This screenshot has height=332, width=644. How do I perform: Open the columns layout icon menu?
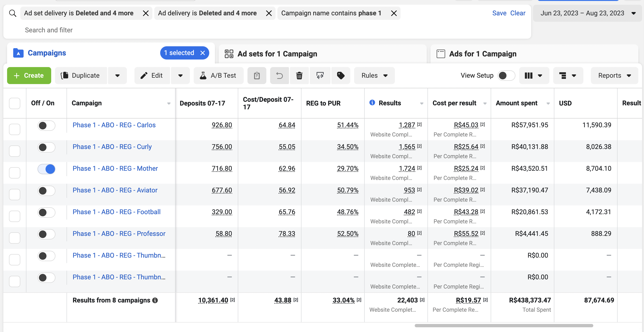tap(534, 76)
